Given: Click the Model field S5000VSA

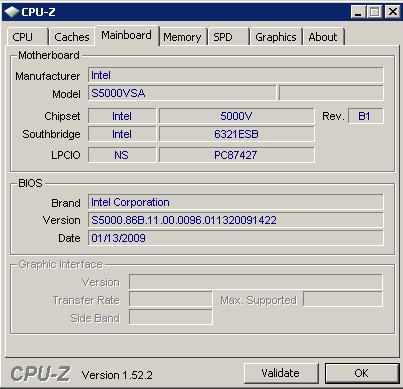Looking at the screenshot, I should pos(182,93).
